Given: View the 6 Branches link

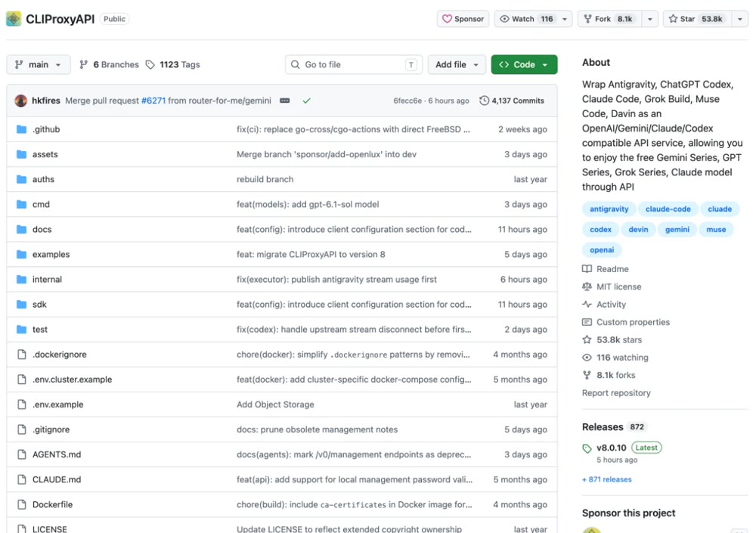Looking at the screenshot, I should [109, 64].
